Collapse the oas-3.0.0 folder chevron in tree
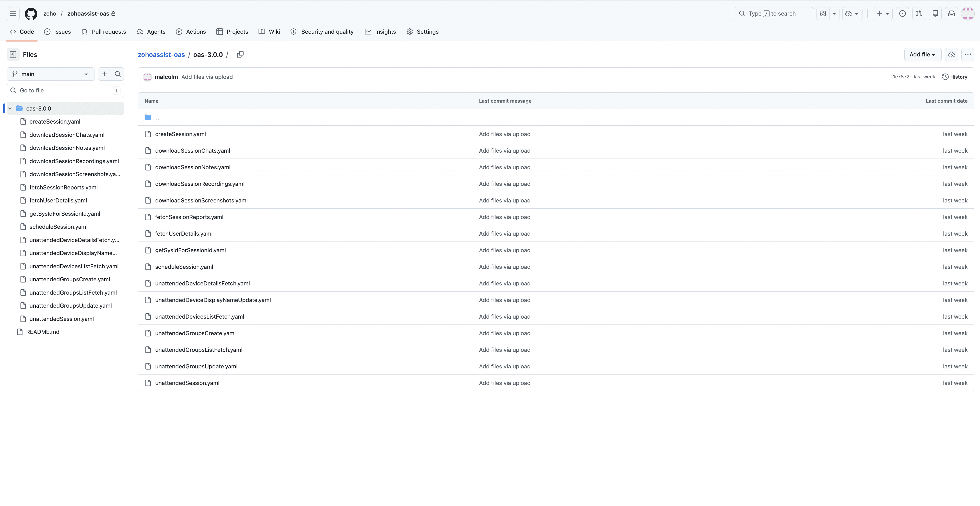This screenshot has height=506, width=980. click(x=10, y=108)
